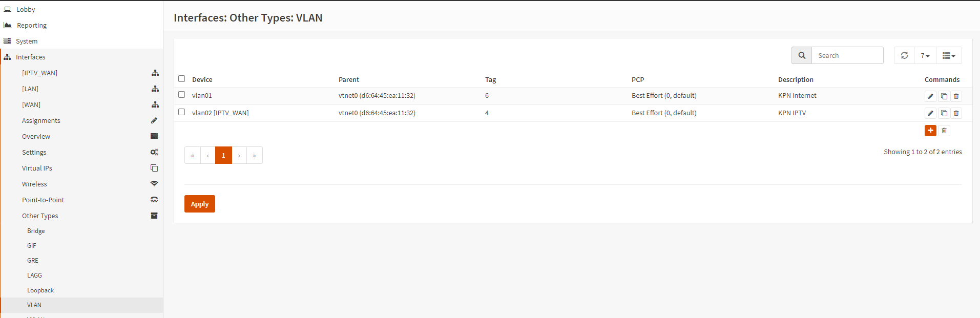The image size is (980, 318).
Task: Click the Virtual IPs clone icon
Action: coord(154,168)
